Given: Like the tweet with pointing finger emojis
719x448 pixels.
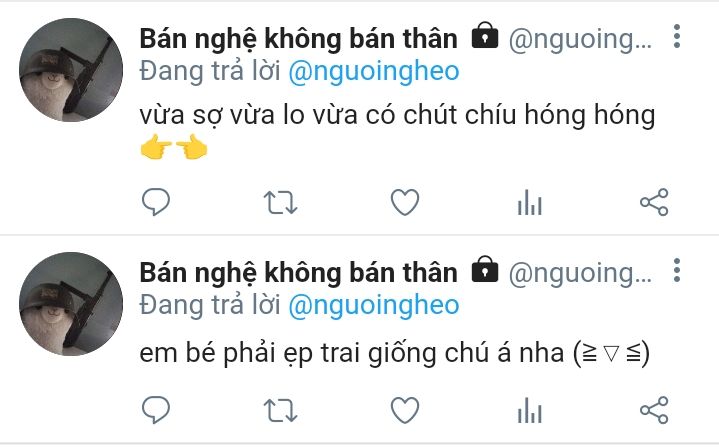Looking at the screenshot, I should [x=405, y=202].
